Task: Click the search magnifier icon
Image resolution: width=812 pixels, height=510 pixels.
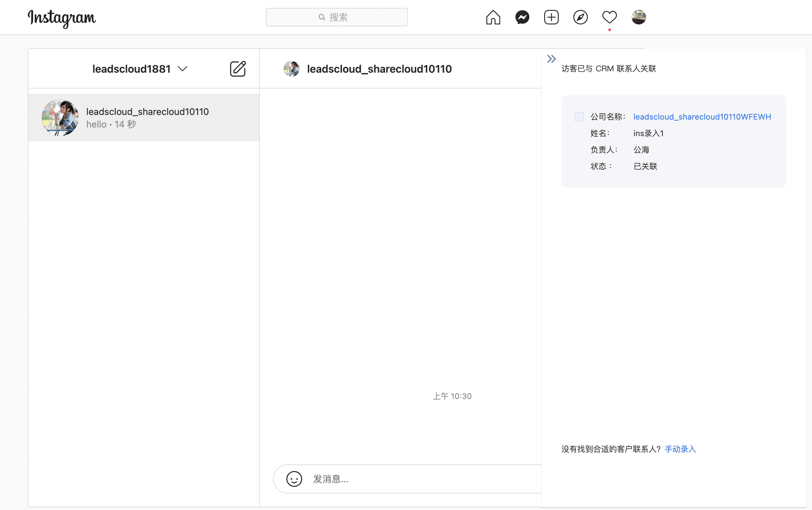Action: click(322, 17)
